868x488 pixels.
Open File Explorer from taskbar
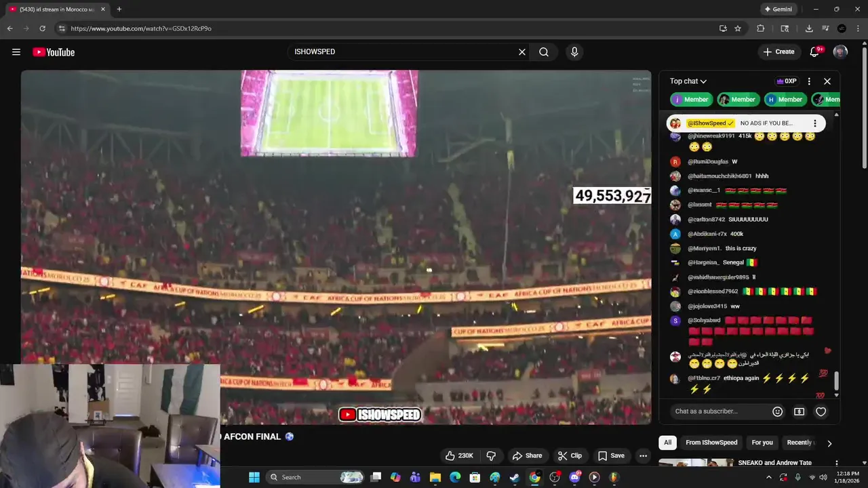(435, 477)
